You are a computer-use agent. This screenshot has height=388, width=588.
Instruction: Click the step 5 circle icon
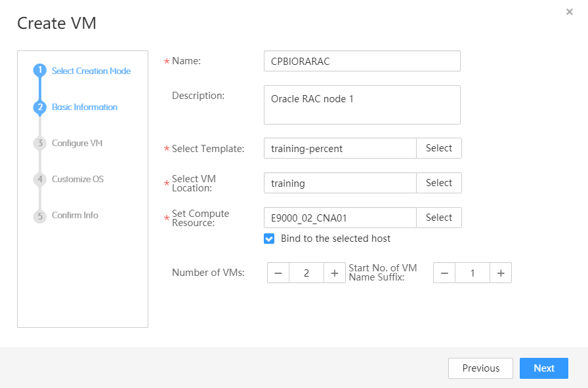(x=40, y=216)
